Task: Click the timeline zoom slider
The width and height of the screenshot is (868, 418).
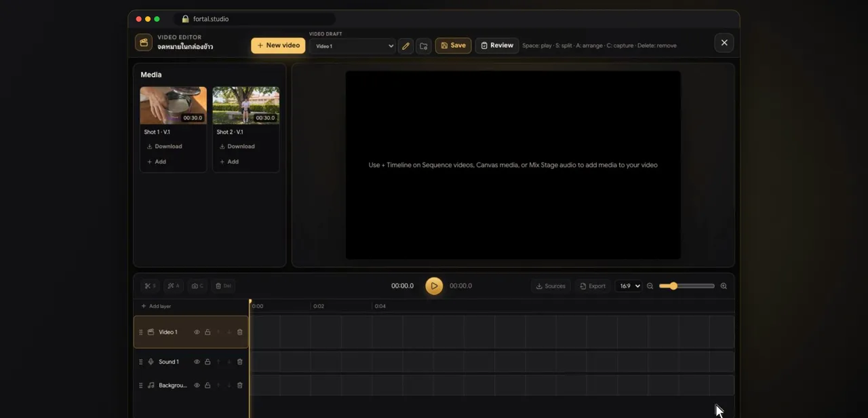Action: tap(686, 286)
